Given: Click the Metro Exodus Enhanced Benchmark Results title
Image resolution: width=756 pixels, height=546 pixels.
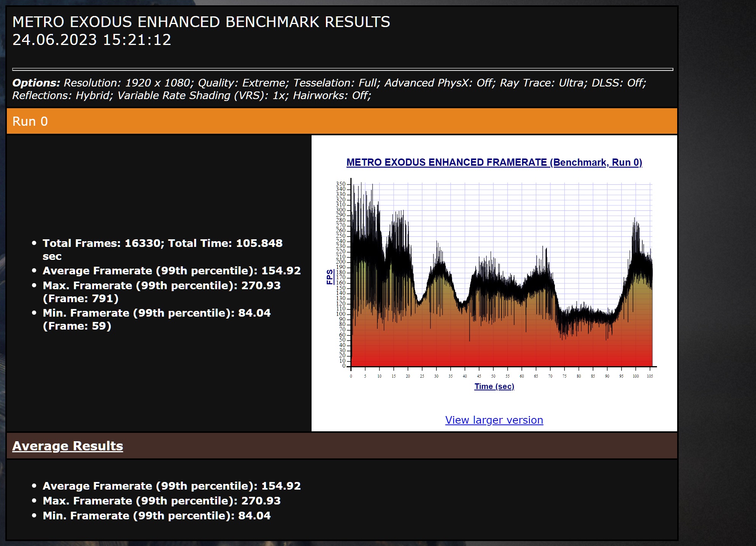Looking at the screenshot, I should click(201, 22).
